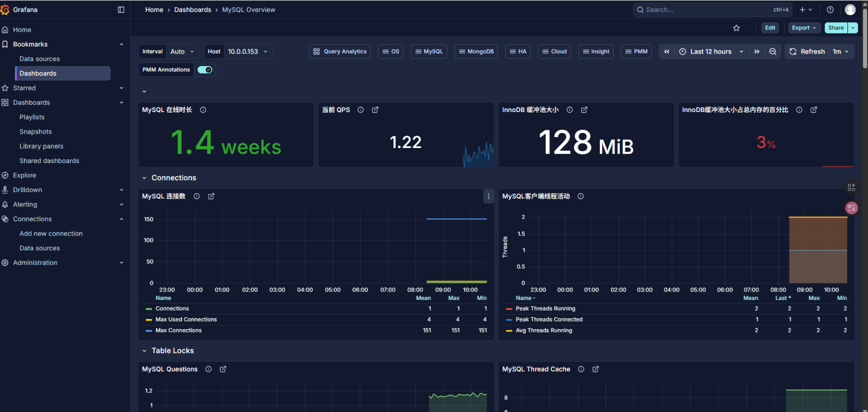Click the Edit dashboard button
This screenshot has height=412, width=868.
[x=770, y=28]
